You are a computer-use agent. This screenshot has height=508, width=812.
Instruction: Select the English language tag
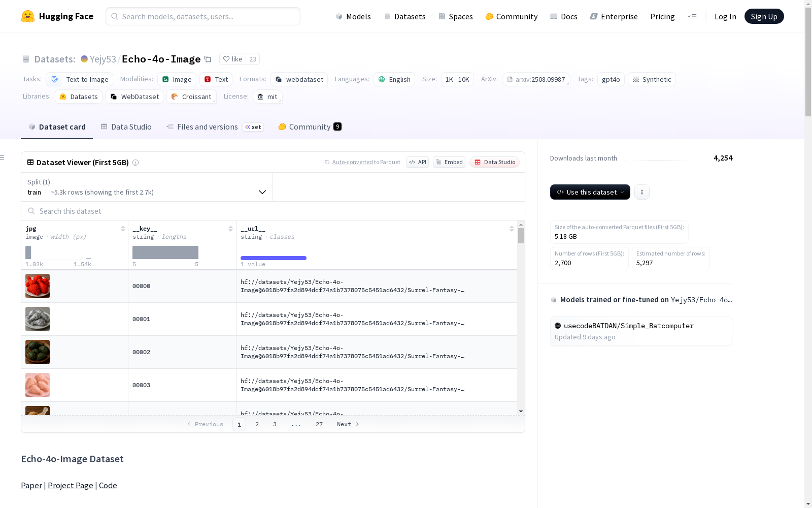click(394, 79)
